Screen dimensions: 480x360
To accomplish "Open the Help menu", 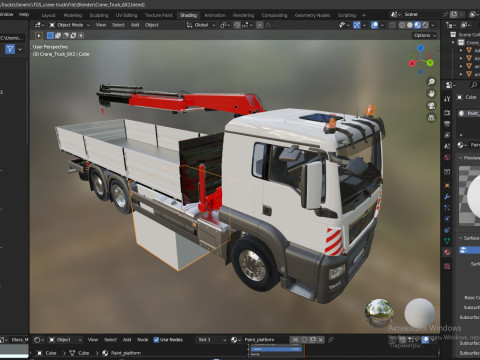I will click(x=24, y=14).
